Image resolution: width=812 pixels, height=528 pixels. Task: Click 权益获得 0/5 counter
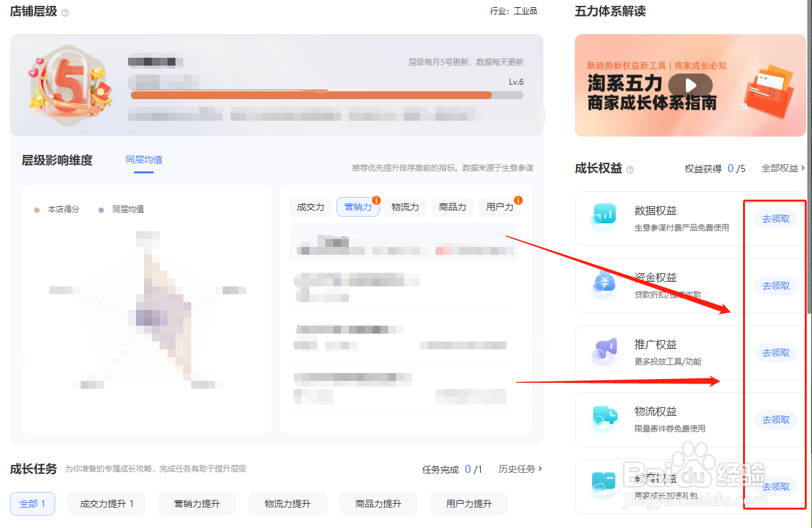coord(715,168)
